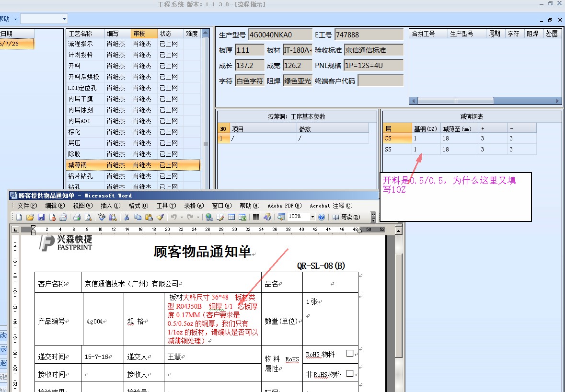Select the SS layer row in 减薄铜表

(x=460, y=149)
